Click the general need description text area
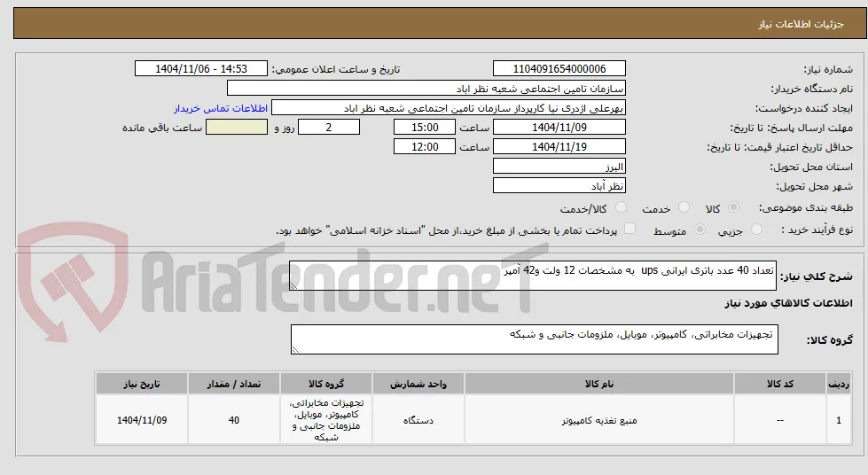The image size is (868, 475). [x=533, y=275]
